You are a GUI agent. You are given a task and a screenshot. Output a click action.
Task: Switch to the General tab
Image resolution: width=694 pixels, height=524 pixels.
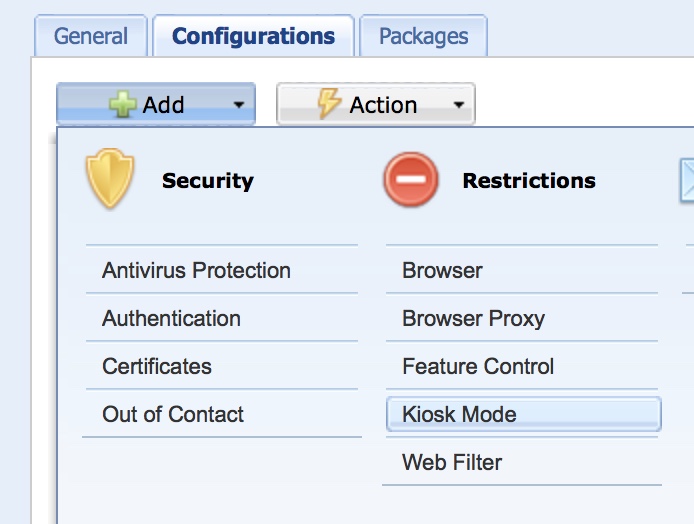pyautogui.click(x=91, y=37)
